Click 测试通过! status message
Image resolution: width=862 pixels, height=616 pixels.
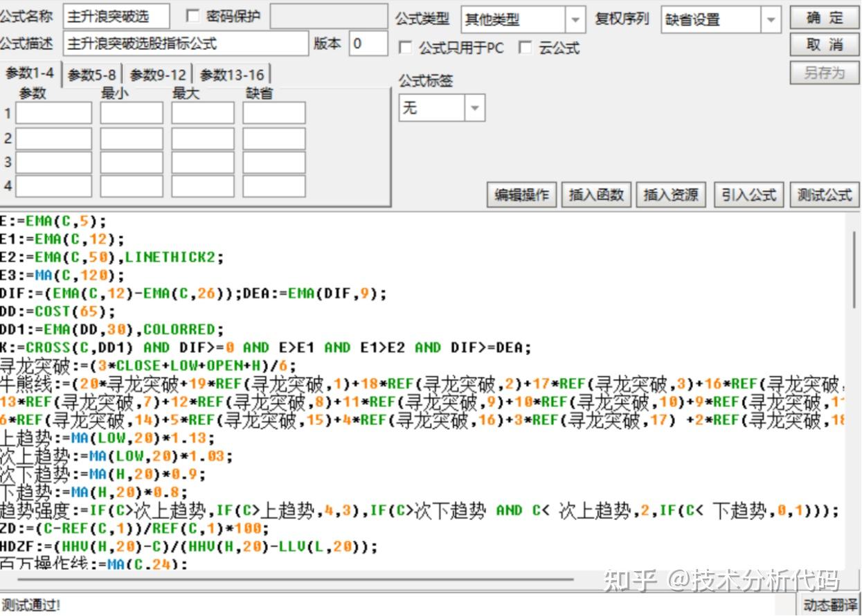pyautogui.click(x=31, y=605)
